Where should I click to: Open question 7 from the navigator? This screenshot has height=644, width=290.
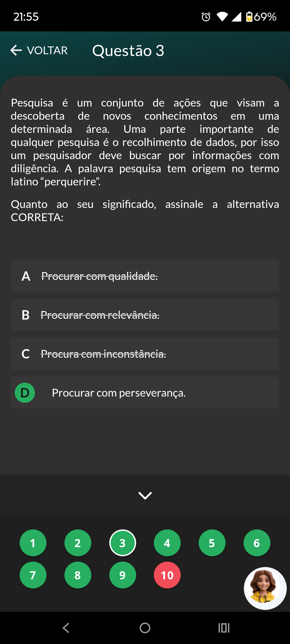tap(33, 575)
